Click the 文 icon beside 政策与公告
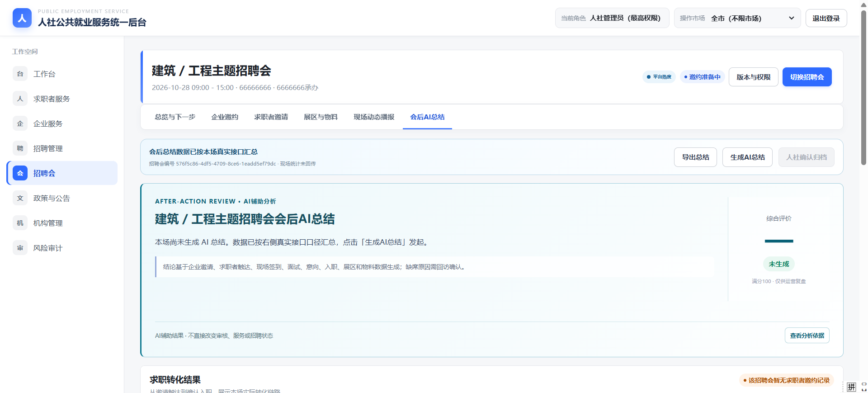 click(20, 198)
